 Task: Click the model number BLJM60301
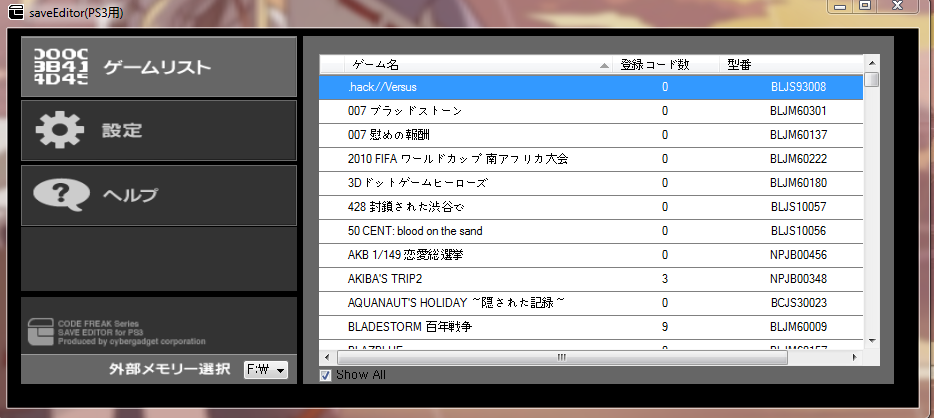798,111
